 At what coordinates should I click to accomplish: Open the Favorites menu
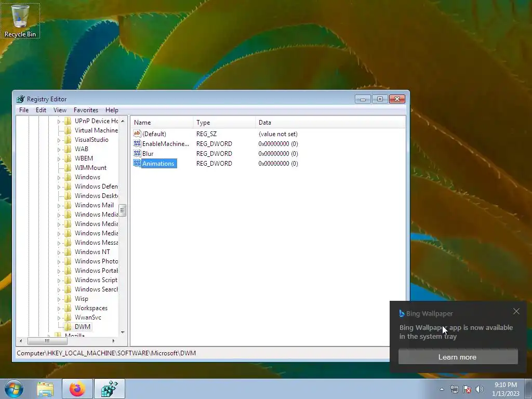(86, 110)
